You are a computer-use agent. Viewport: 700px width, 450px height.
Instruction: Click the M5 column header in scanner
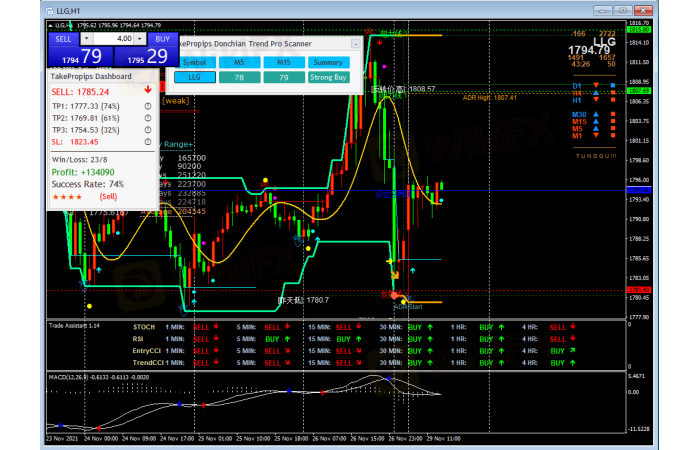click(238, 62)
